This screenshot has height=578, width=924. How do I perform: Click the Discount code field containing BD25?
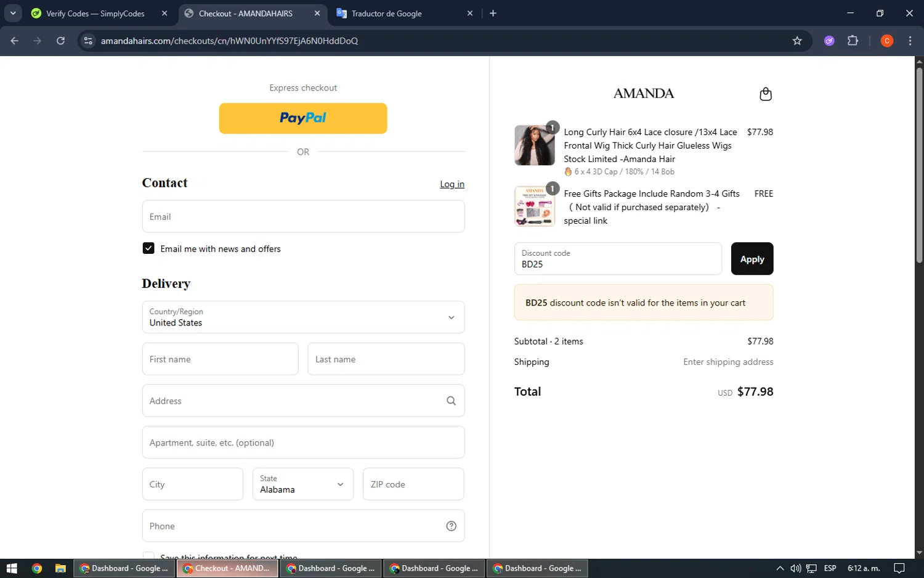click(618, 259)
